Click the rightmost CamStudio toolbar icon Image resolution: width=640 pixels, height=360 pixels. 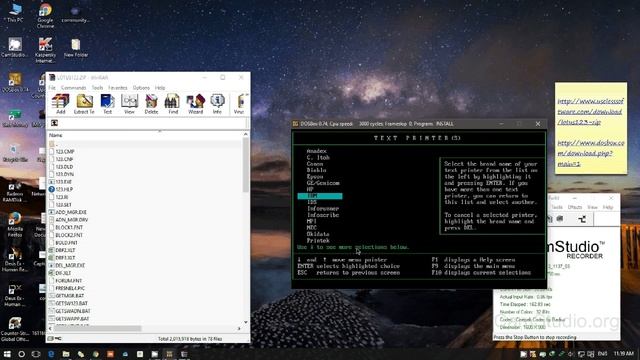582,219
